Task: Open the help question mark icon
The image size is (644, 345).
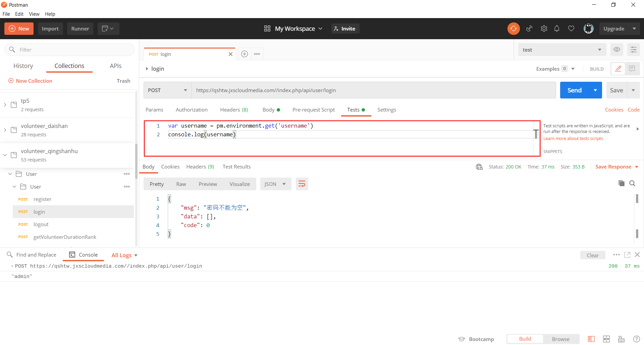Action: coord(636,339)
